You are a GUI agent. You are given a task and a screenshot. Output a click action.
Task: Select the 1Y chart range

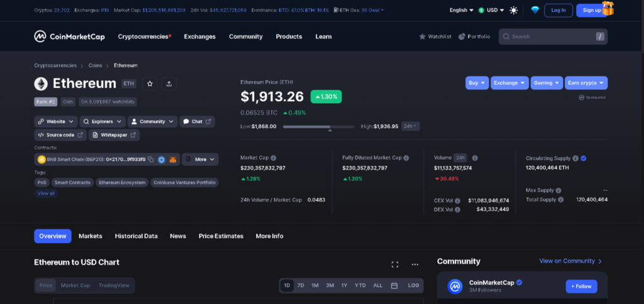344,286
